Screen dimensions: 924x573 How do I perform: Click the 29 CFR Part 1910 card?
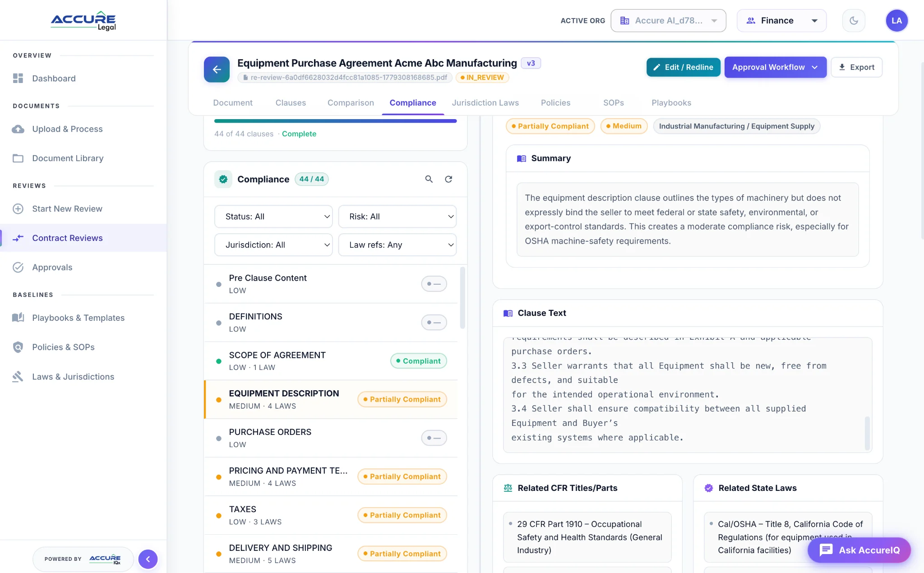[x=587, y=537]
